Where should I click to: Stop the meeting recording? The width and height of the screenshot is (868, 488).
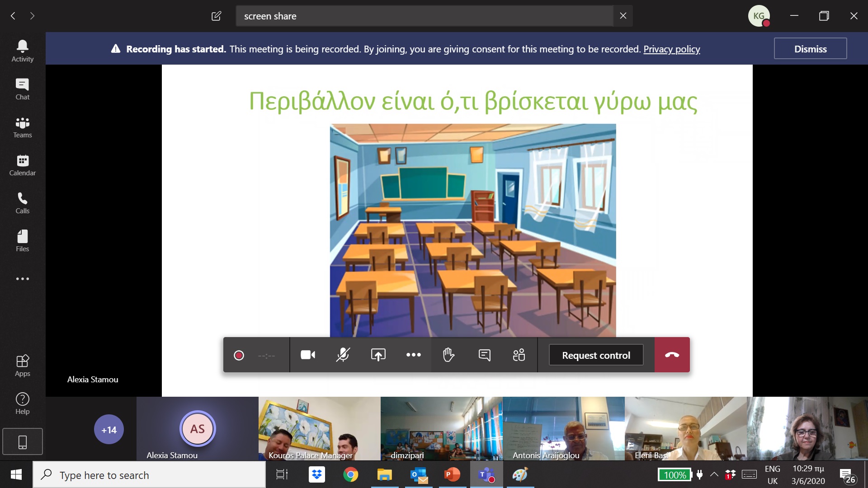pos(239,356)
